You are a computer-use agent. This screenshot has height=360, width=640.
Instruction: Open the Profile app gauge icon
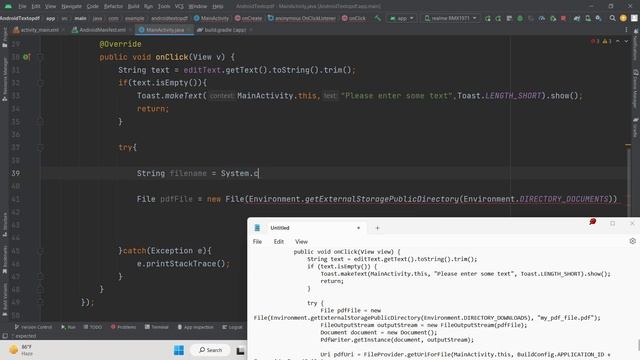[x=542, y=18]
